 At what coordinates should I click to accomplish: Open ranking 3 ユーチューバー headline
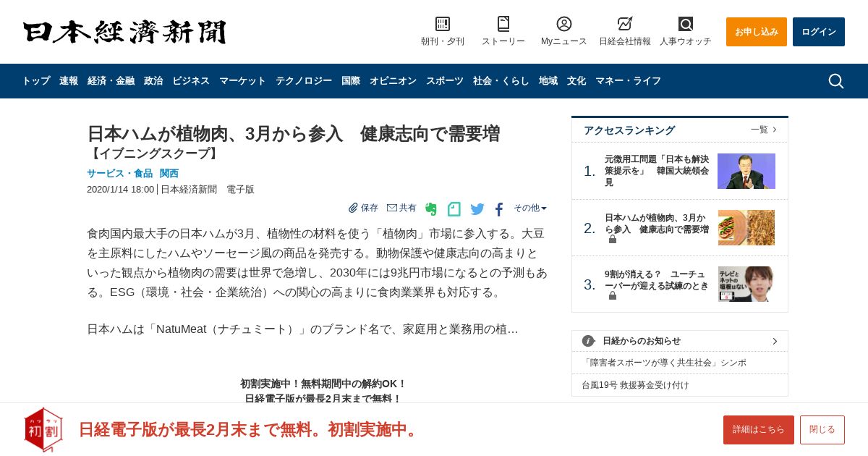(x=657, y=280)
